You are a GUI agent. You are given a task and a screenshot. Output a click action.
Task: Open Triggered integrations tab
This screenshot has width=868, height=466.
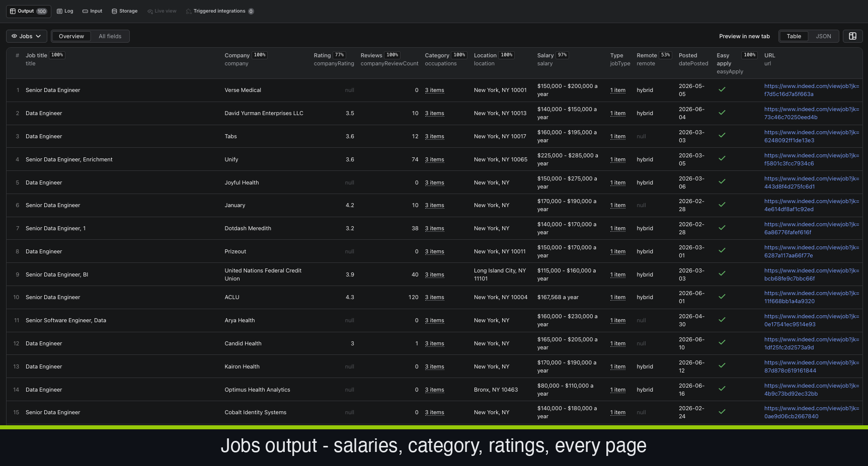pyautogui.click(x=220, y=11)
